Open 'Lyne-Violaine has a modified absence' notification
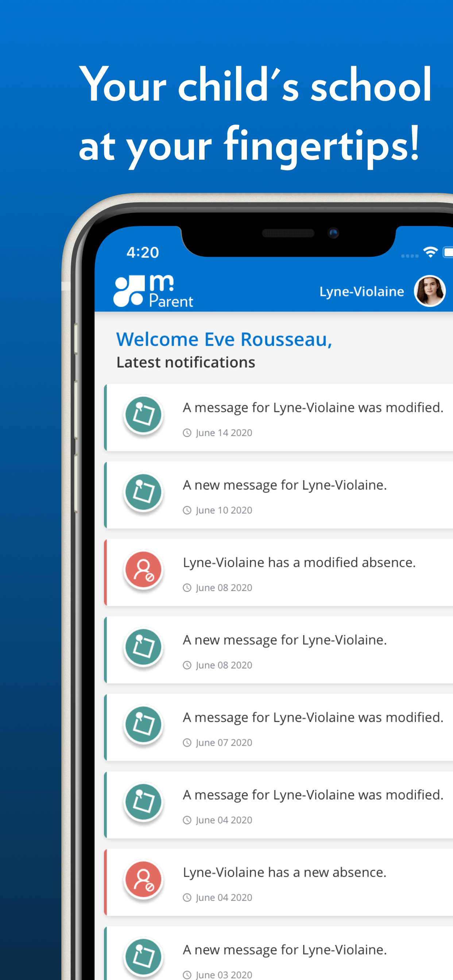453x980 pixels. tap(279, 572)
